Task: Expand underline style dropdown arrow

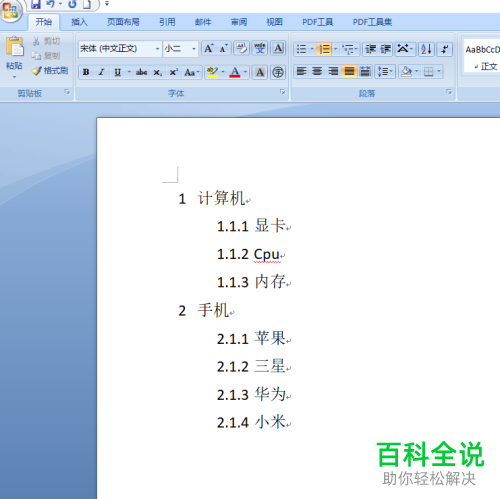Action: pos(129,72)
